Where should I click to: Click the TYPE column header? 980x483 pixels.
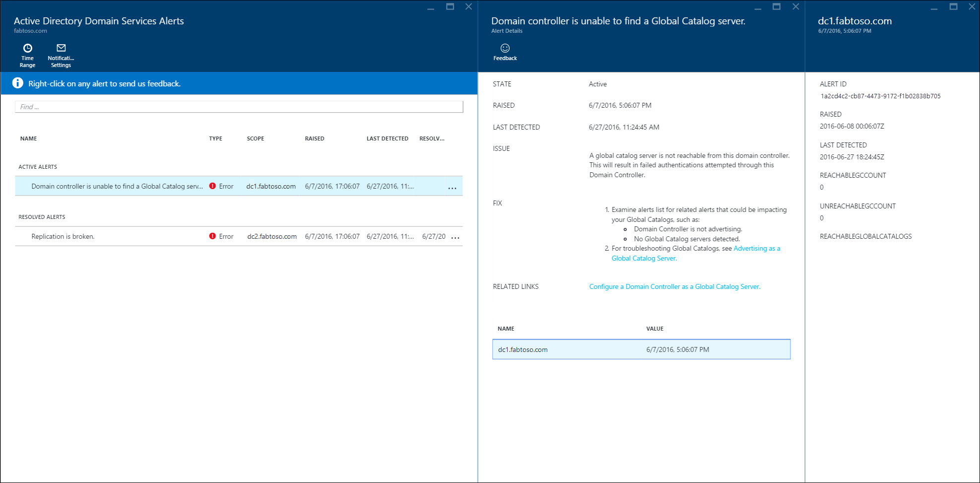215,138
